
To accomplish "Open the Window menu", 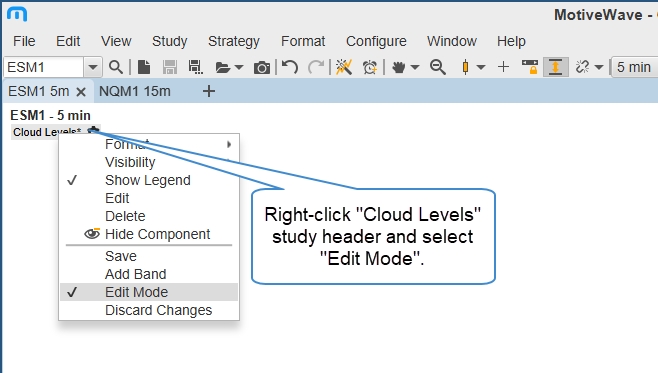I will point(452,41).
